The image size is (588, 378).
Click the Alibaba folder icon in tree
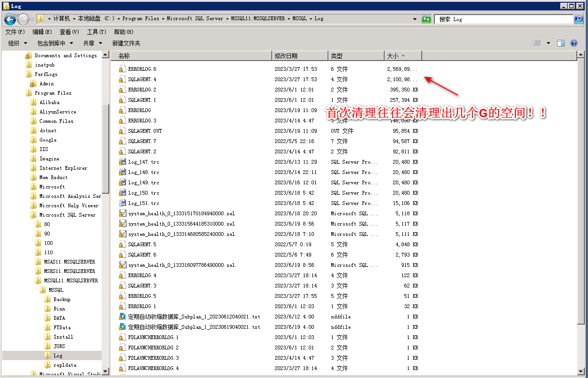click(x=33, y=102)
